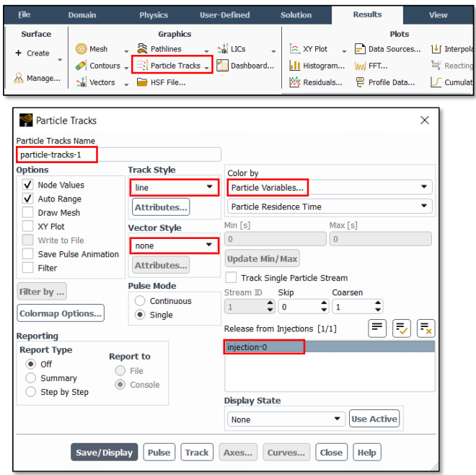Open the Vector Style none dropdown
The width and height of the screenshot is (476, 475).
pyautogui.click(x=175, y=245)
